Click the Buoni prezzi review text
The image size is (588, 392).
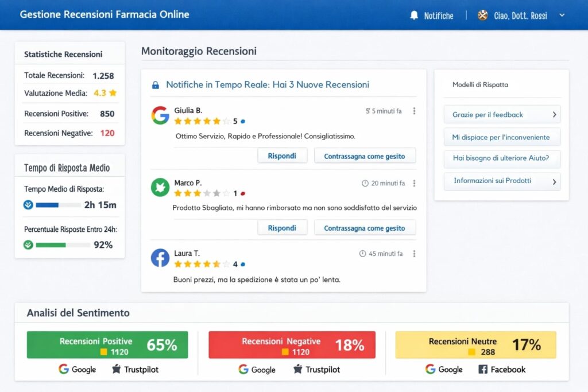pos(257,280)
